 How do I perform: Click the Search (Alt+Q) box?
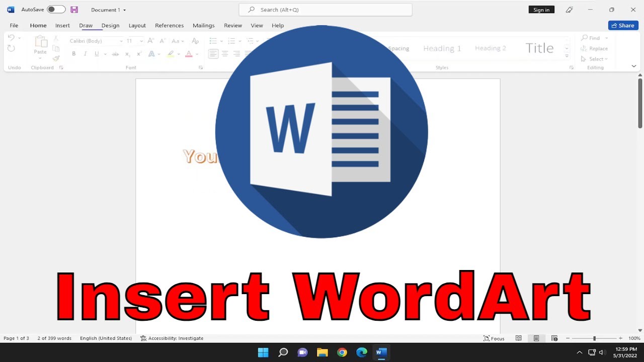point(326,10)
